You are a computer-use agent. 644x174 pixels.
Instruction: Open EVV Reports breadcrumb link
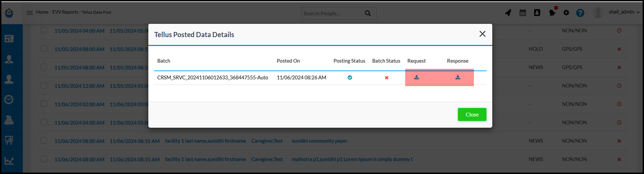click(65, 12)
